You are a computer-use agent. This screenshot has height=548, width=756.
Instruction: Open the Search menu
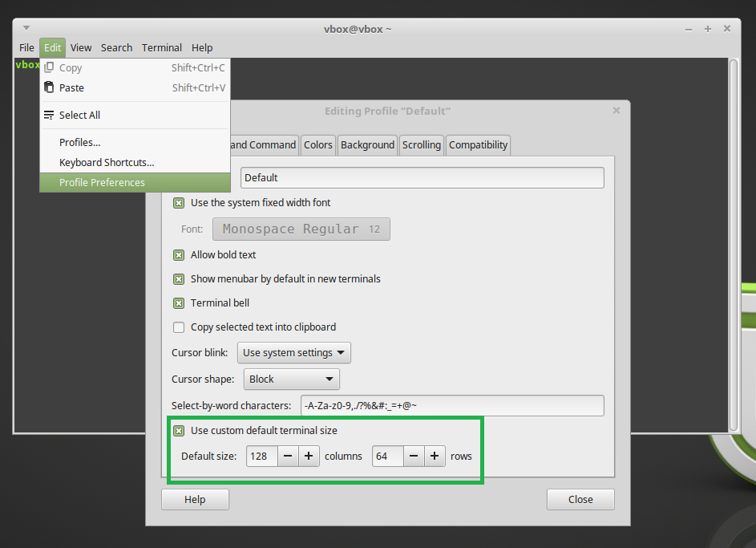(x=117, y=48)
